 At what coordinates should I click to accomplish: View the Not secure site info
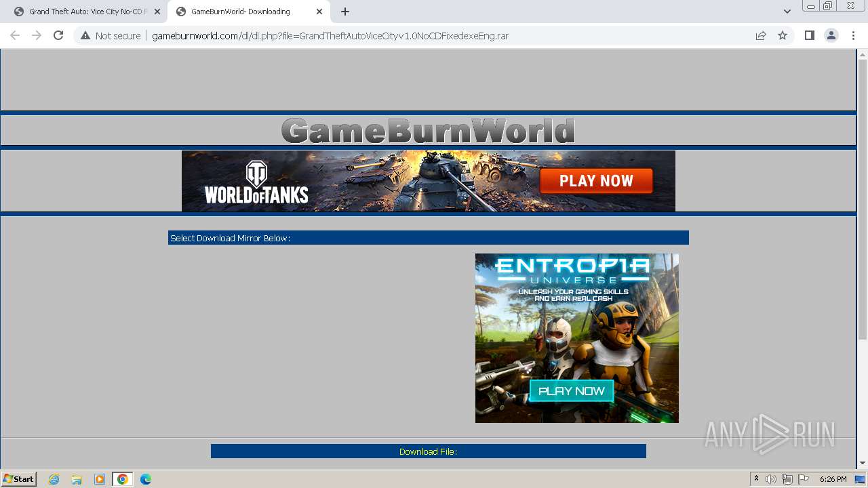point(111,36)
